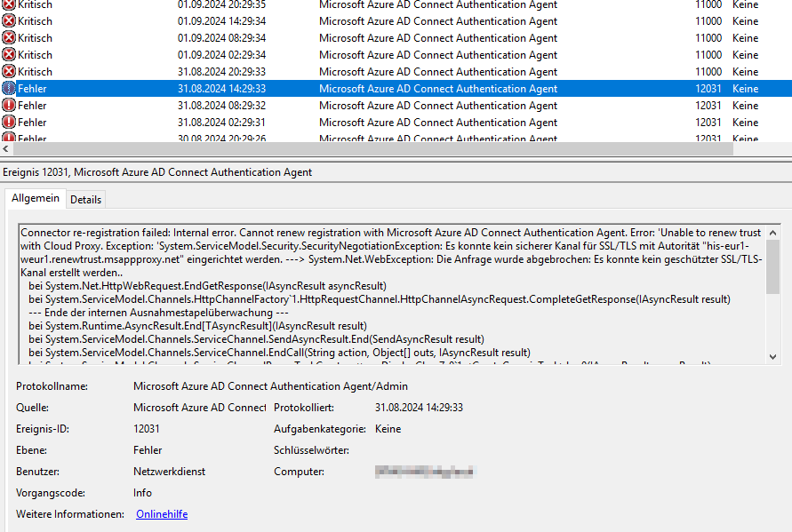
Task: Click the date cell 01.09.2024 14:29:34
Action: [221, 21]
